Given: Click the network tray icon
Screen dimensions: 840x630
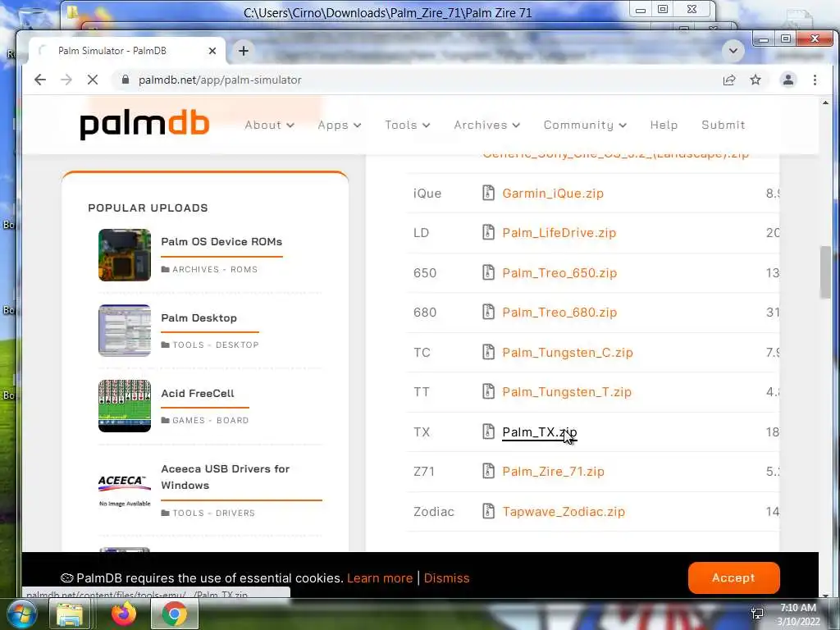Looking at the screenshot, I should point(757,614).
